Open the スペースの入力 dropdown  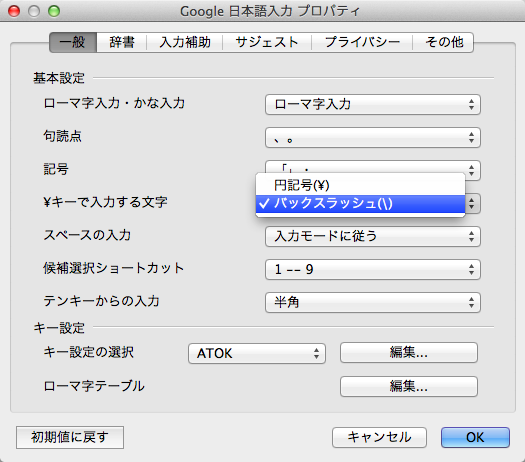pos(373,236)
